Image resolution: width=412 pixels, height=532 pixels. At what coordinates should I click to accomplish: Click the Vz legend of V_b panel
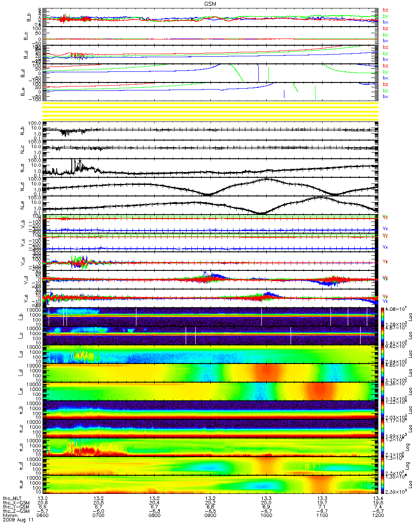(x=385, y=217)
